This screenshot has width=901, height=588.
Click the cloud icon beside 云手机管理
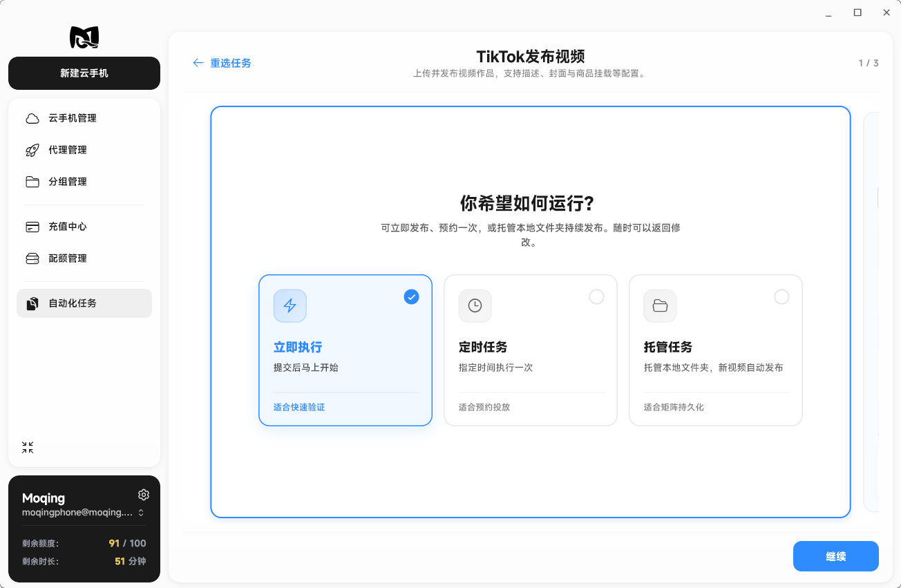[x=32, y=118]
